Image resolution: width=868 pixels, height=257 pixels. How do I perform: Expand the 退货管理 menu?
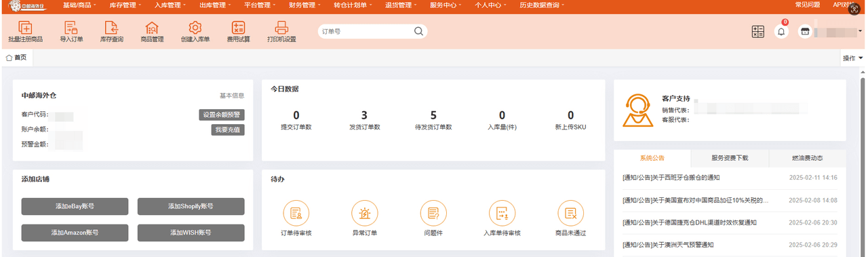pos(401,5)
